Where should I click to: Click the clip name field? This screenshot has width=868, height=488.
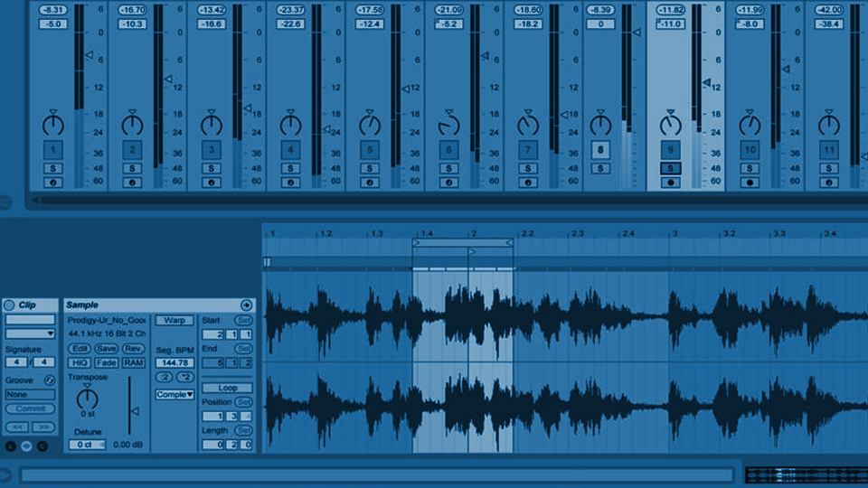click(31, 319)
